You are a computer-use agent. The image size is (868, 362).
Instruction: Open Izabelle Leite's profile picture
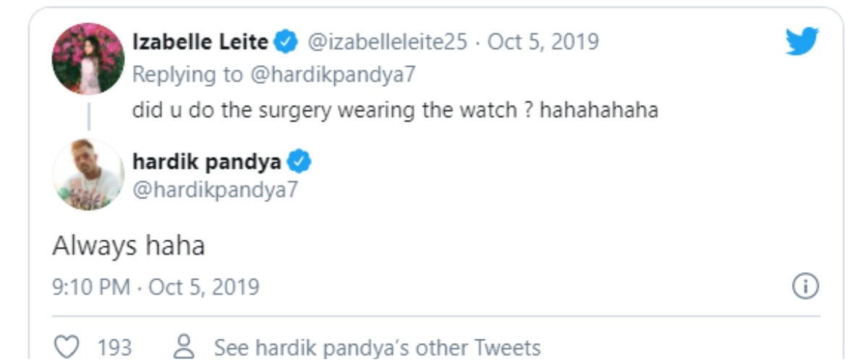(88, 59)
